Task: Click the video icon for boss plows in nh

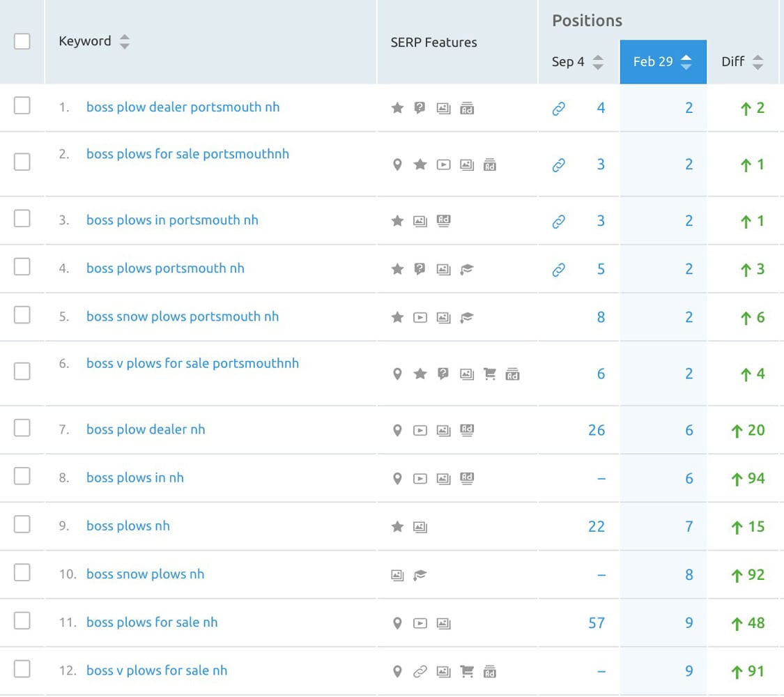Action: [x=420, y=479]
